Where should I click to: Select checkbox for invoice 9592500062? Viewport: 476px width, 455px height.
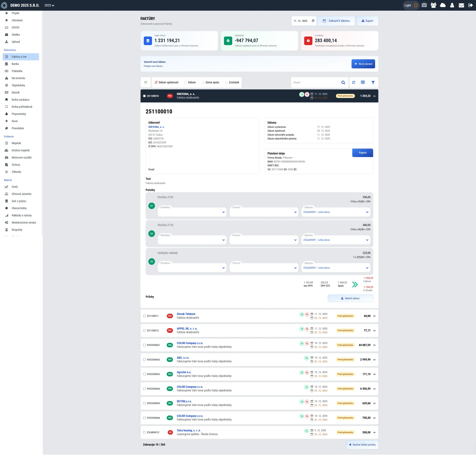(x=144, y=360)
